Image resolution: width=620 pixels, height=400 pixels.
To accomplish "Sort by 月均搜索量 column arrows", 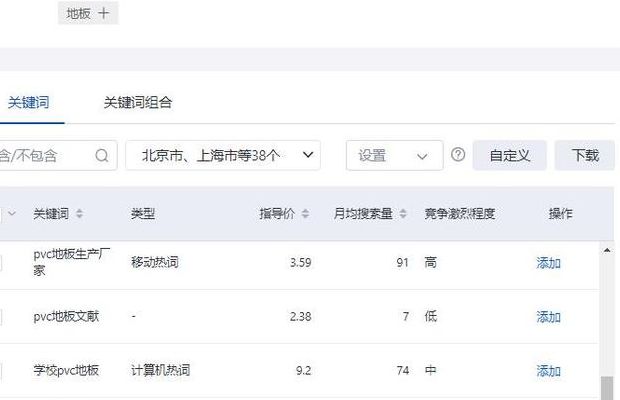I will click(x=403, y=214).
